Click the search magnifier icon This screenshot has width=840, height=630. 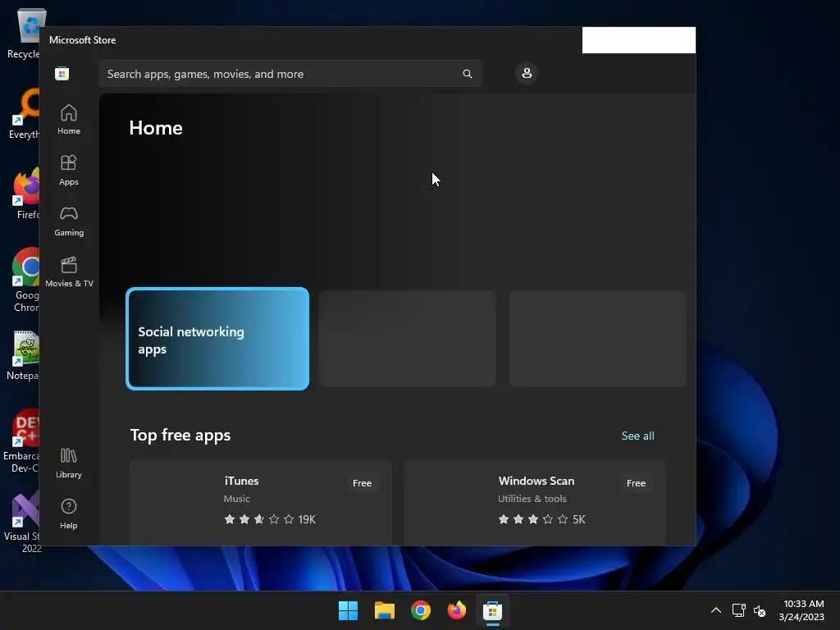467,74
